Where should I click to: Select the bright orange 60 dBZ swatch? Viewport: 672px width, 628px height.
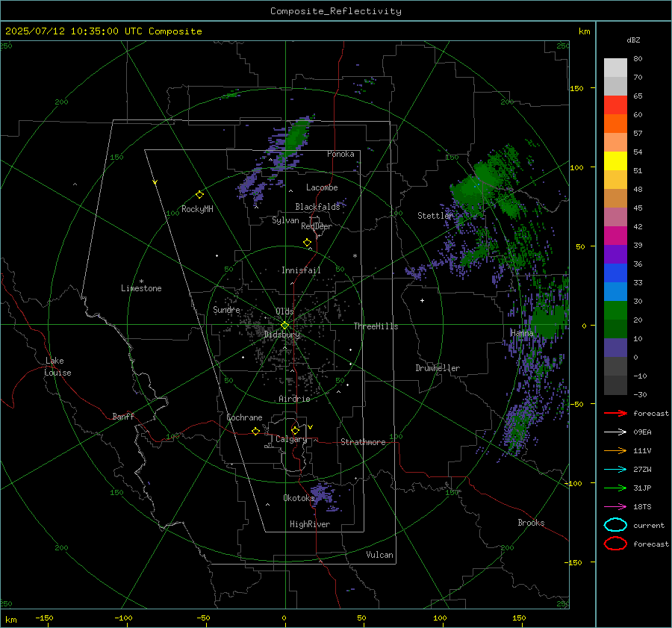[615, 123]
